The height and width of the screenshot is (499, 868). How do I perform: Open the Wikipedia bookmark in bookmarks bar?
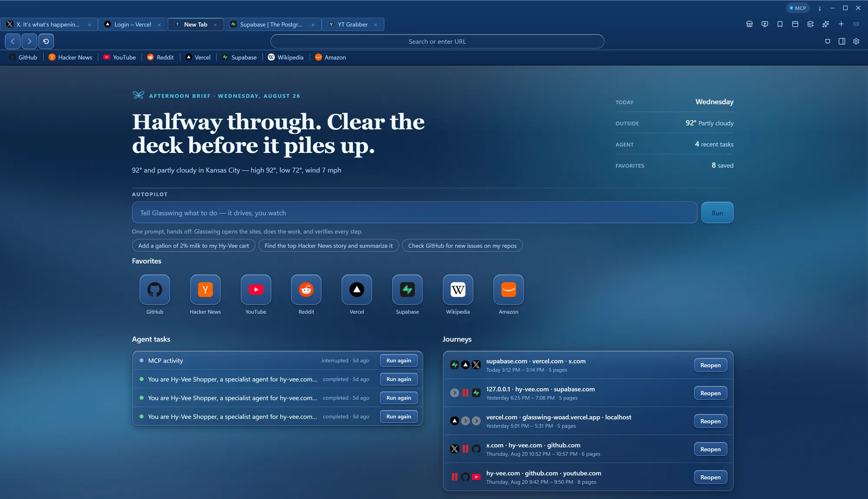286,57
